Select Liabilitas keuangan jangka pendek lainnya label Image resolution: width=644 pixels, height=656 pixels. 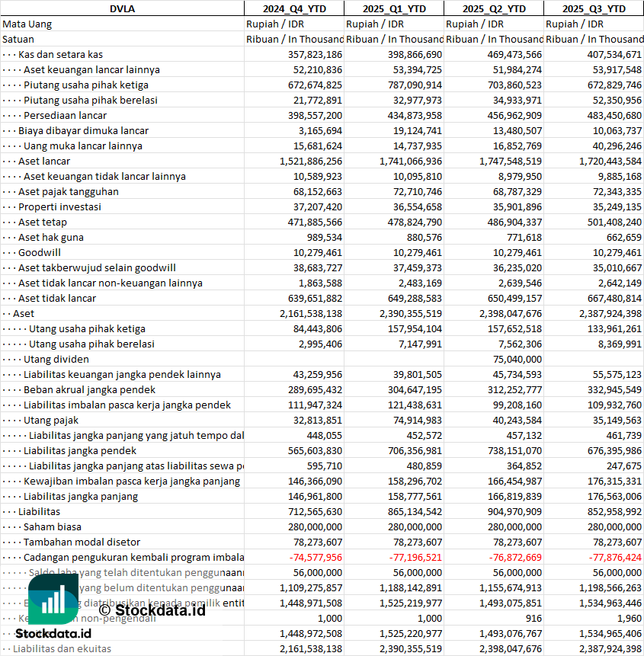point(122,375)
